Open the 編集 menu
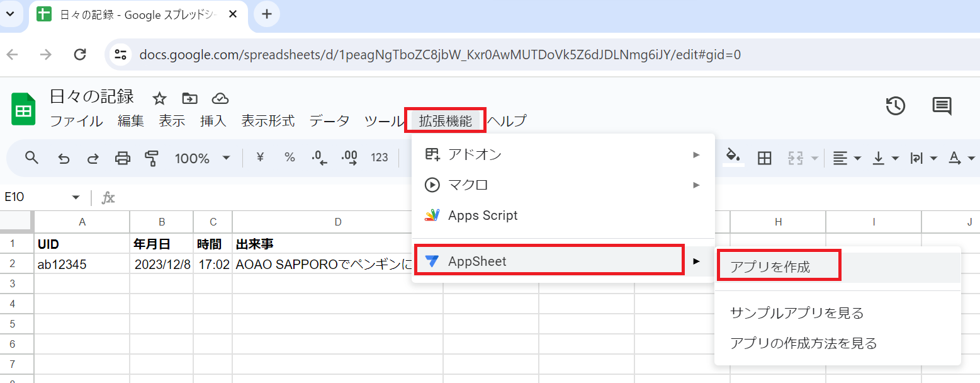Image resolution: width=980 pixels, height=383 pixels. pyautogui.click(x=131, y=121)
